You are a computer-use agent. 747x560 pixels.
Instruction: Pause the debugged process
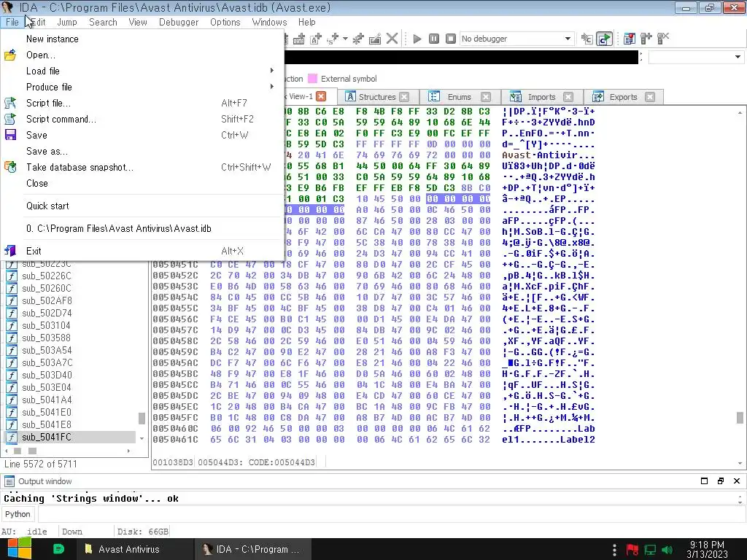434,39
